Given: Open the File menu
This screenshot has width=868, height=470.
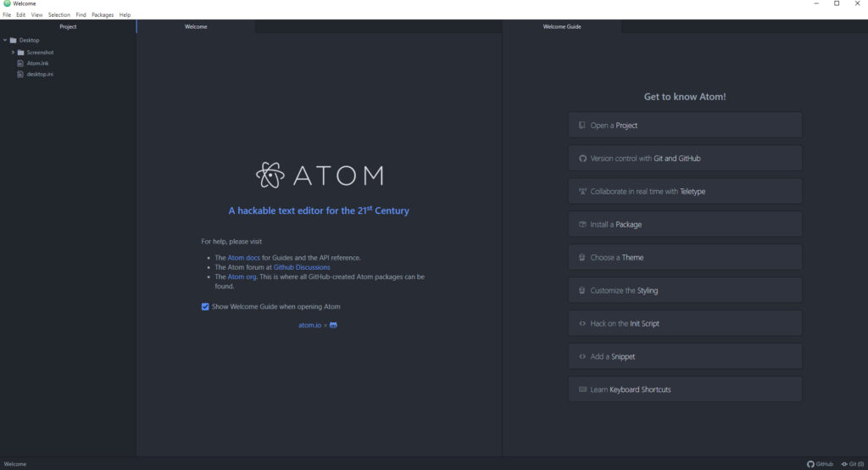Looking at the screenshot, I should coord(7,15).
